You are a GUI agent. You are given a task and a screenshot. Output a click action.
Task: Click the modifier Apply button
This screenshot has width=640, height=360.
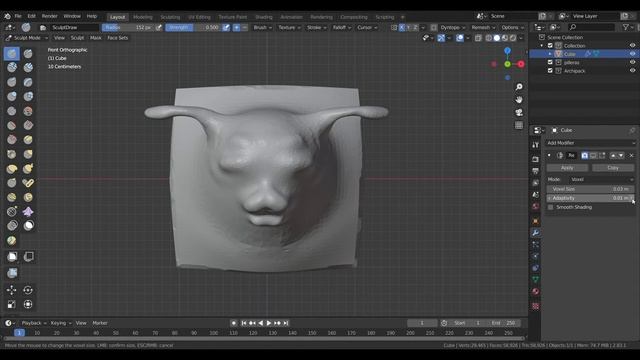567,168
